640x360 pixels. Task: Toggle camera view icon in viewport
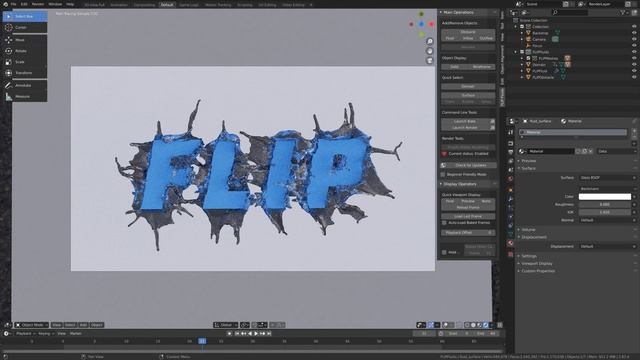430,60
